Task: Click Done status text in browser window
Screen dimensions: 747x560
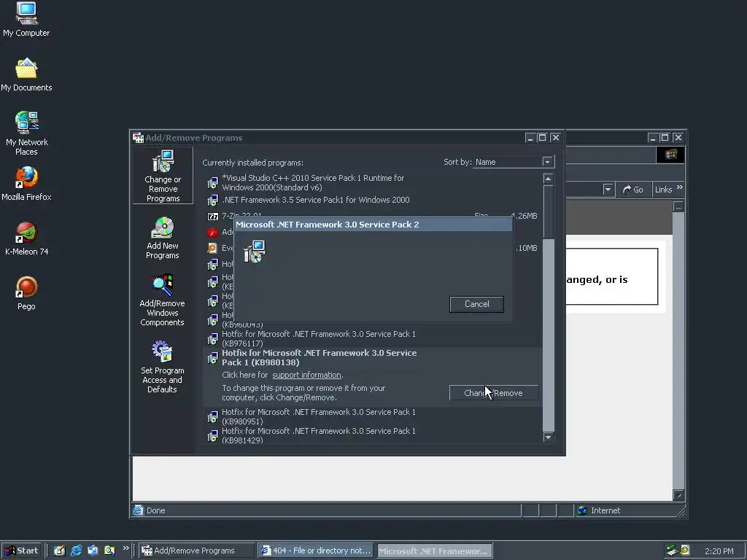Action: (x=155, y=510)
